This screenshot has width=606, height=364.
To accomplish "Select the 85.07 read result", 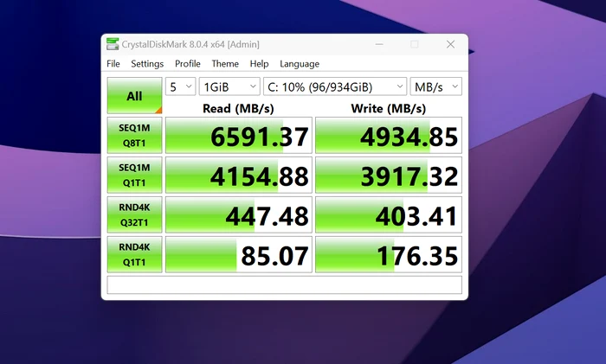I will tap(239, 255).
